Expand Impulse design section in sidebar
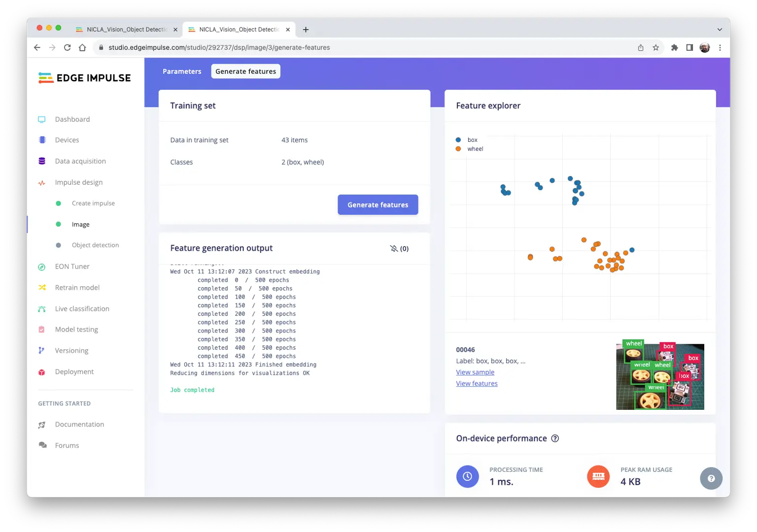Screen dimensions: 757x532 [x=79, y=182]
